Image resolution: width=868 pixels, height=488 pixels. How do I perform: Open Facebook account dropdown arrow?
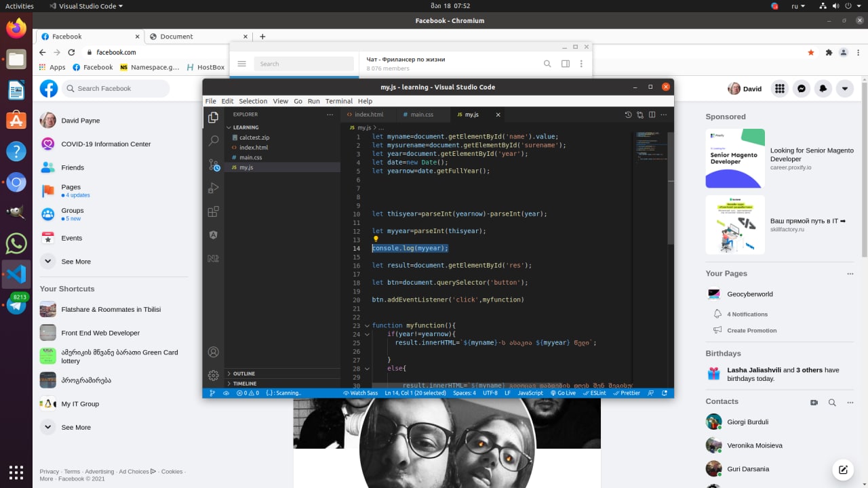tap(844, 89)
